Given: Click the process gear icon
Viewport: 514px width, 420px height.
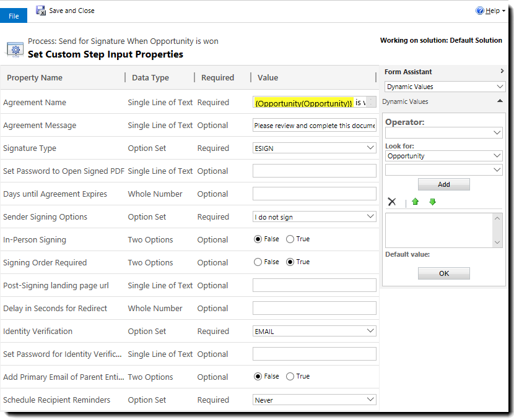Looking at the screenshot, I should (14, 49).
